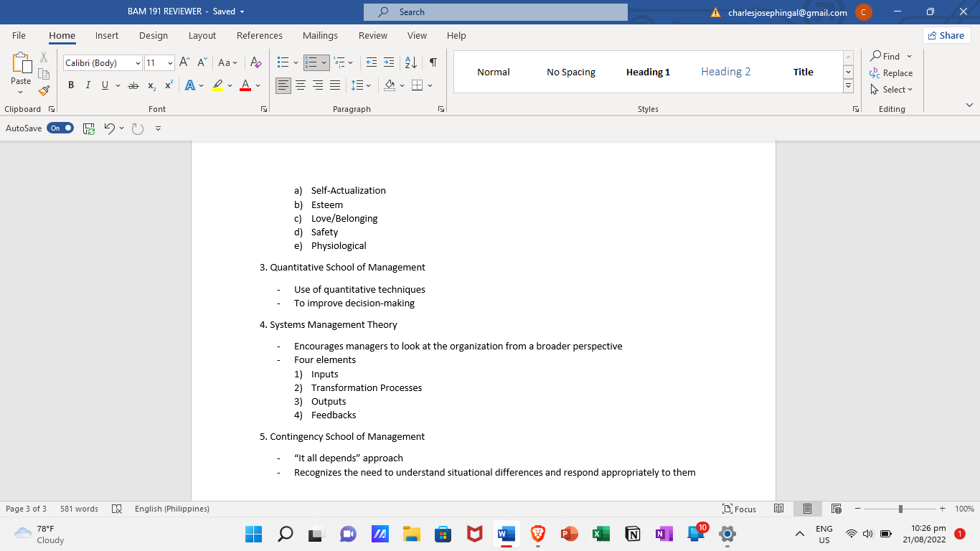The width and height of the screenshot is (980, 551).
Task: Apply the Text Effects glowing A
Action: (x=190, y=85)
